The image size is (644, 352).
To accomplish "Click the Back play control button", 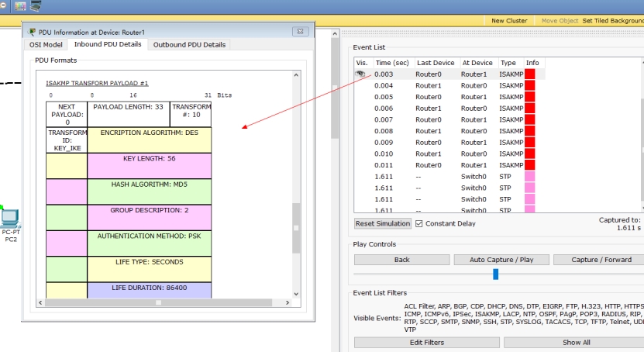I will 401,260.
